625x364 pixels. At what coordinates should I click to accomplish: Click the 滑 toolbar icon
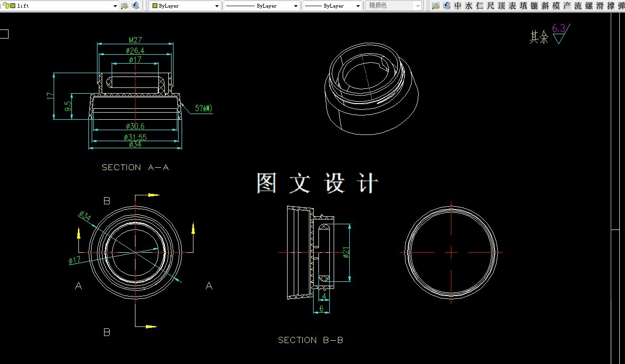(600, 6)
